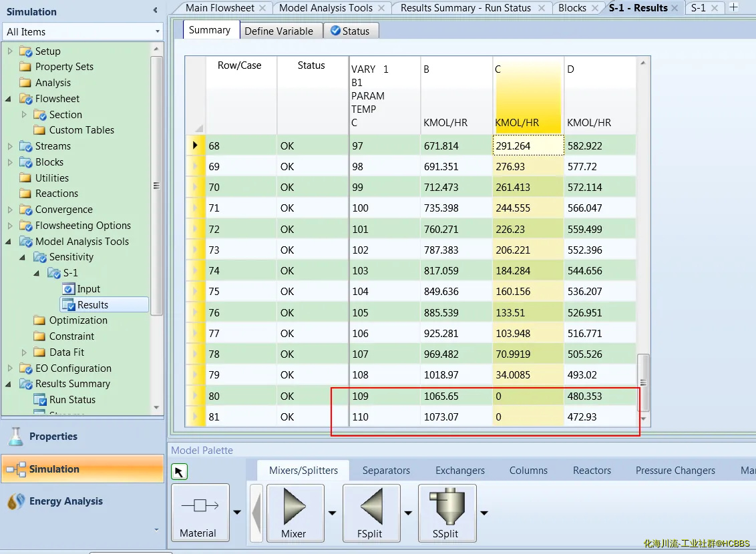Click the Analysis folder icon
The image size is (756, 554).
(x=25, y=82)
